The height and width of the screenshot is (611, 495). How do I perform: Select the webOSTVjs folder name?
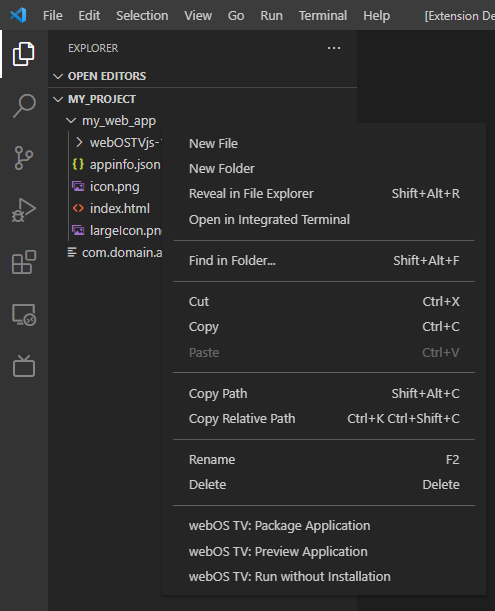(x=126, y=143)
